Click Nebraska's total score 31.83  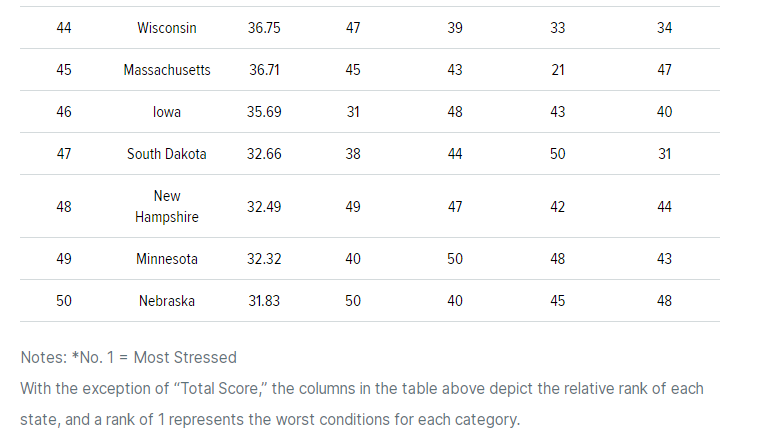(264, 301)
